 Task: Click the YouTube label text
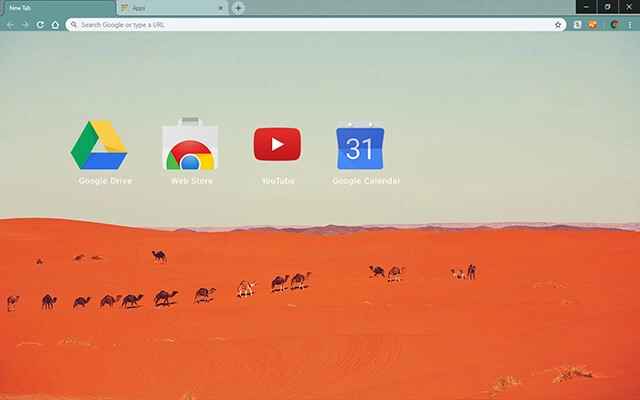pos(278,181)
